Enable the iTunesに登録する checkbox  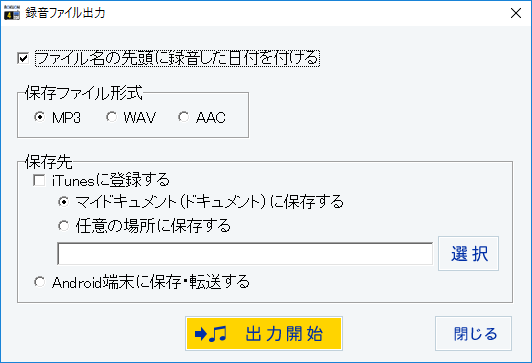pyautogui.click(x=39, y=180)
